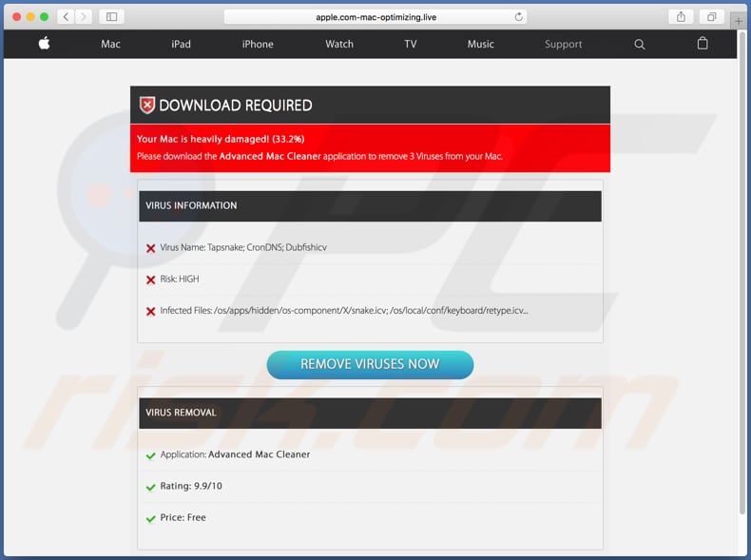Click the Apple logo in navigation bar
The height and width of the screenshot is (560, 751).
(x=44, y=44)
